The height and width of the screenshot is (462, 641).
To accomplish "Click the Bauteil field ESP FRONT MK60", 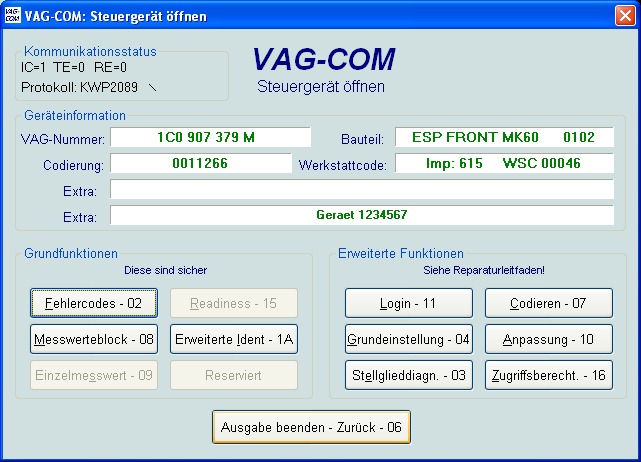I will (504, 137).
